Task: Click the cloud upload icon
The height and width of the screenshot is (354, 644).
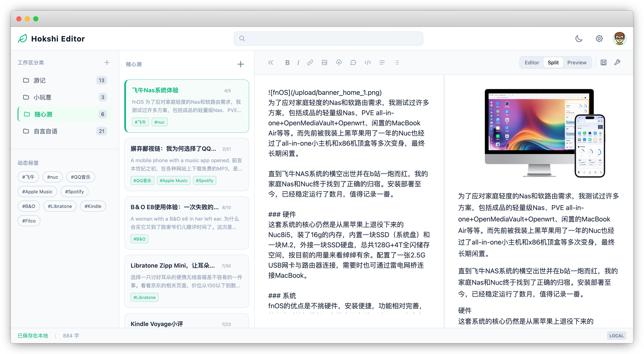Action: pos(339,62)
